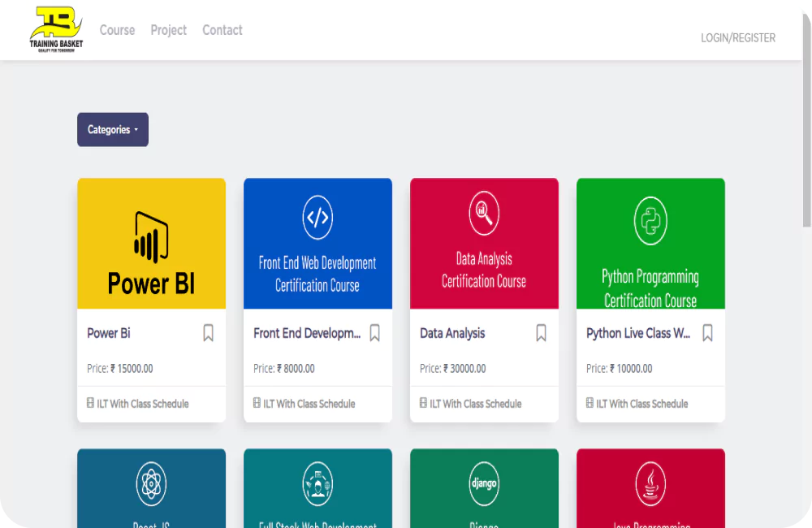
Task: Go to the Contact page
Action: click(222, 30)
